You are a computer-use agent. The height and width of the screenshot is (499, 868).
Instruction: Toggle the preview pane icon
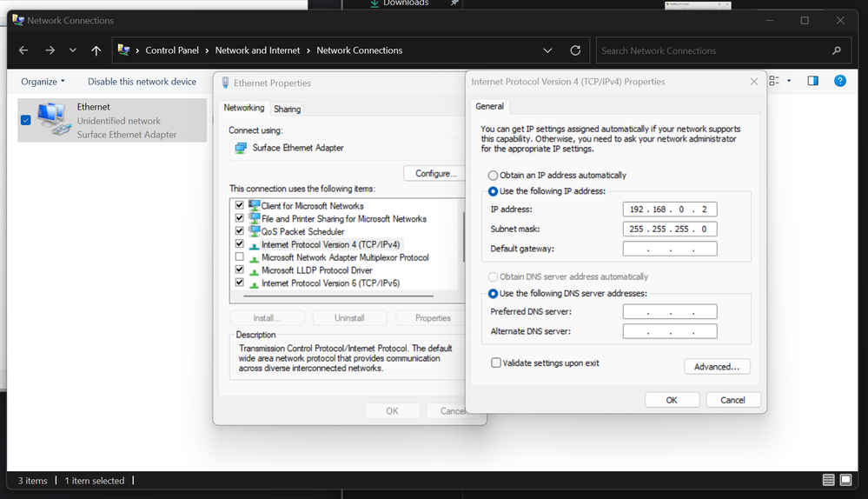click(x=812, y=81)
